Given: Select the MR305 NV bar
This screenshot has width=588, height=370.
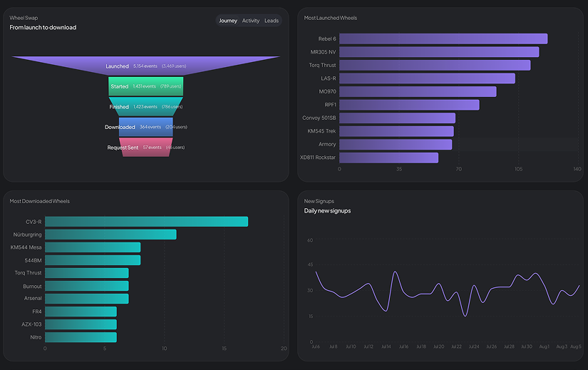Looking at the screenshot, I should (x=439, y=52).
